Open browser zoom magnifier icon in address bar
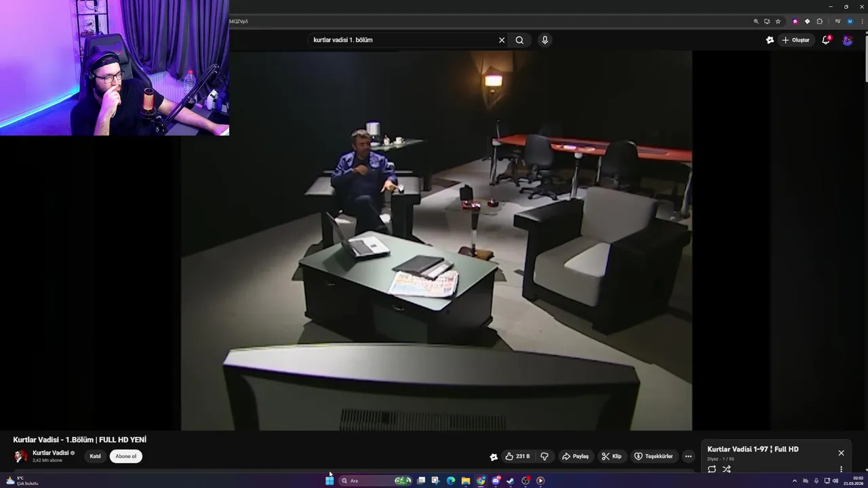This screenshot has height=488, width=868. point(756,21)
